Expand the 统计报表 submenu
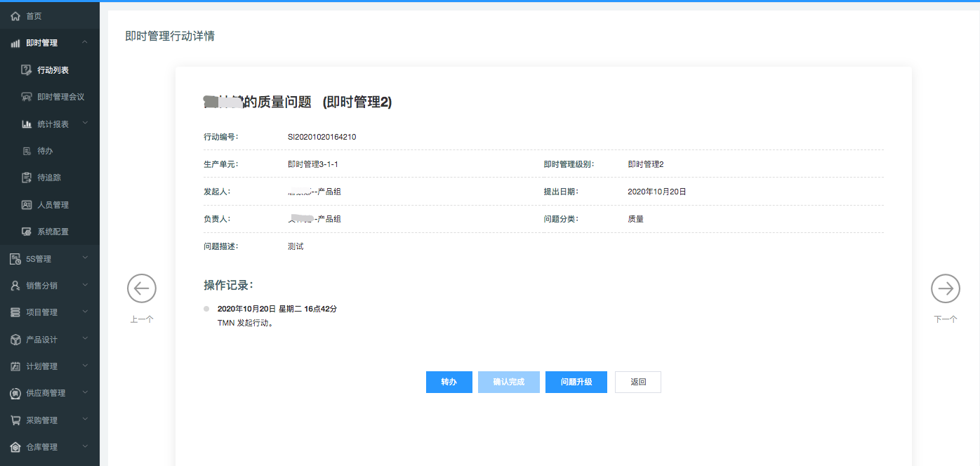 [85, 124]
